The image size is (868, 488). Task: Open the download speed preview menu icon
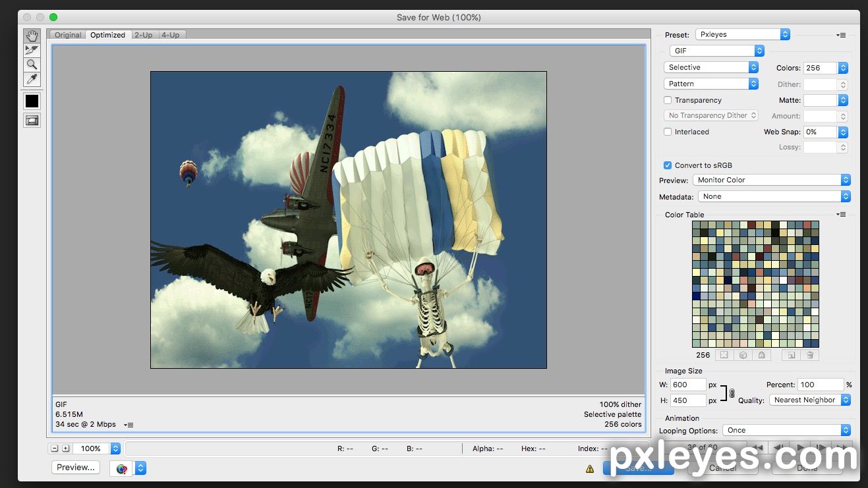click(129, 425)
